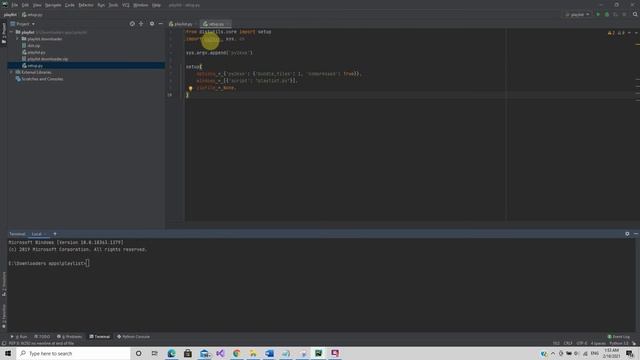Viewport: 640px width, 360px height.
Task: Hide the Project panel with minus icon
Action: click(x=161, y=24)
